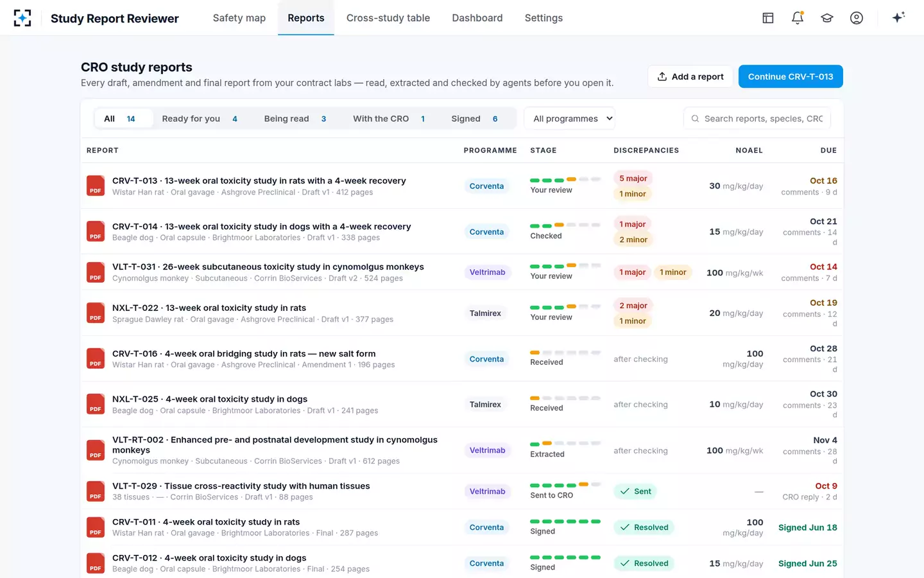The image size is (924, 578).
Task: Click the 2 major badge for NXL-T-022
Action: (633, 306)
